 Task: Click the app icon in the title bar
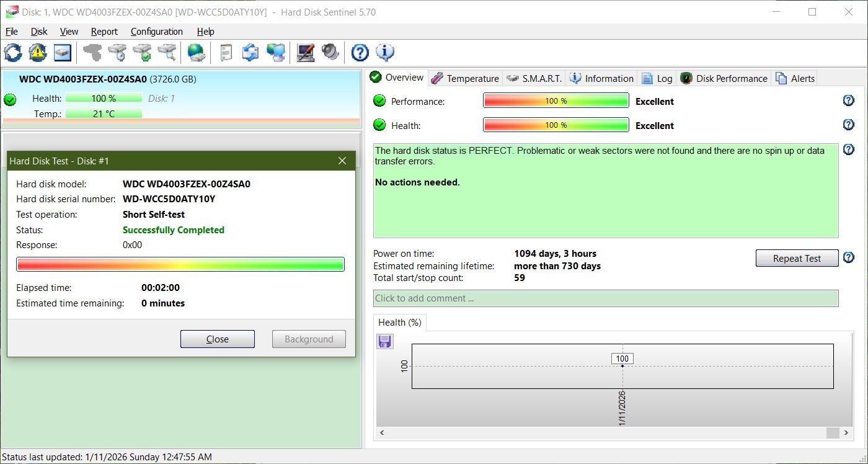(12, 12)
